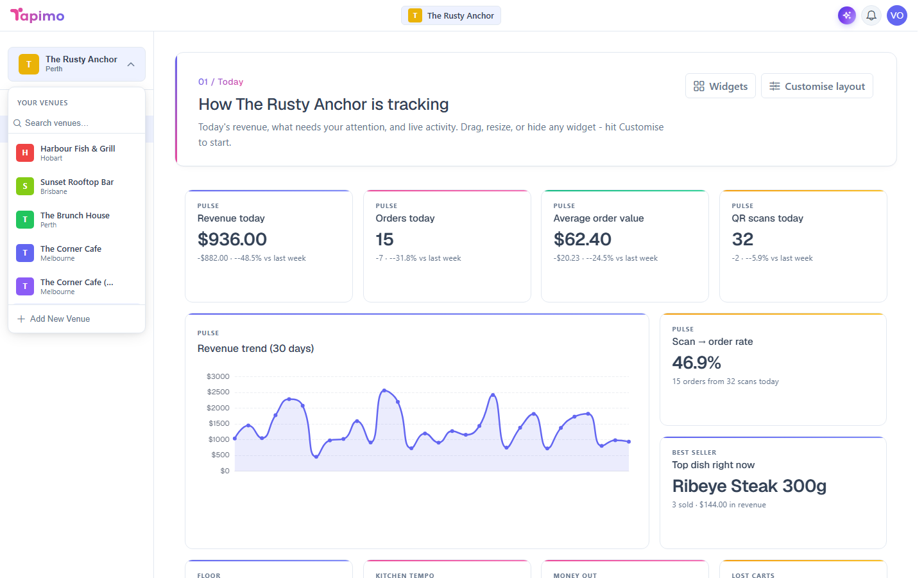Image resolution: width=924 pixels, height=578 pixels.
Task: Choose The Brunch House venue
Action: click(x=76, y=220)
